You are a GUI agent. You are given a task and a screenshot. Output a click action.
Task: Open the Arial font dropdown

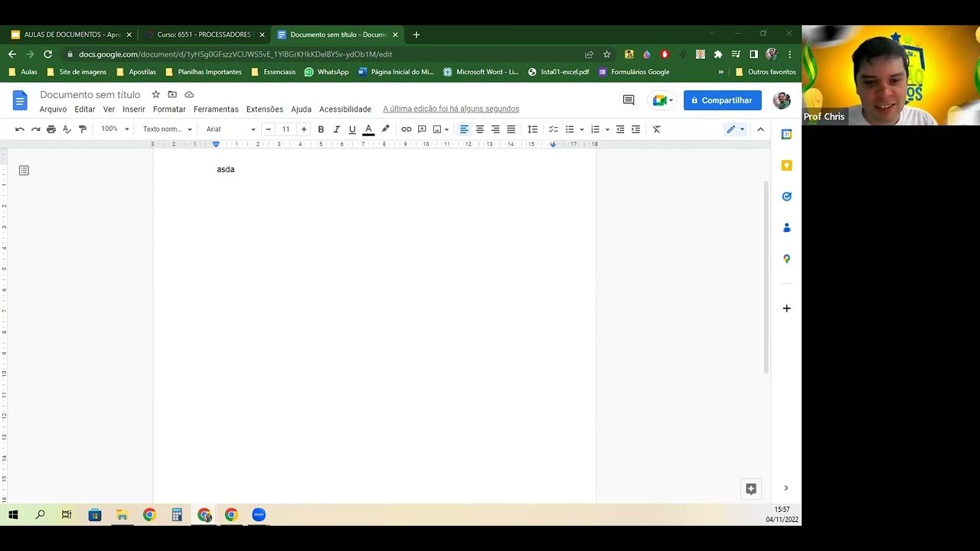[230, 129]
